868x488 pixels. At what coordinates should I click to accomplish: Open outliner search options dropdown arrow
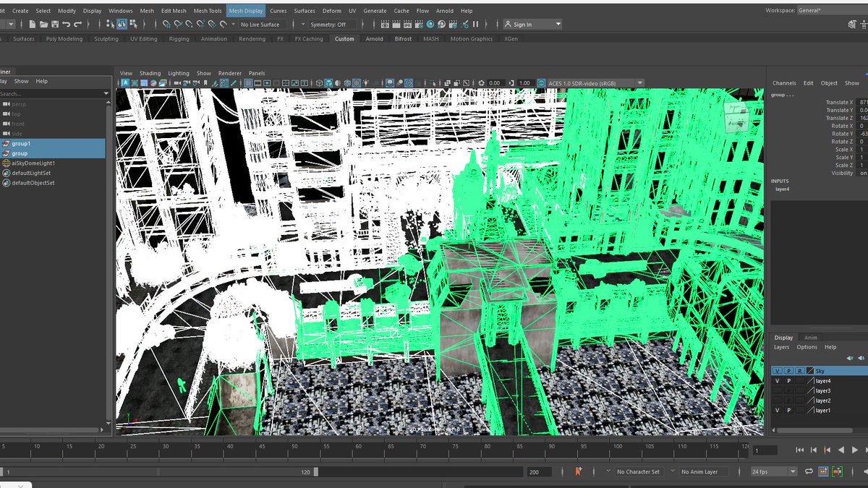click(x=106, y=93)
